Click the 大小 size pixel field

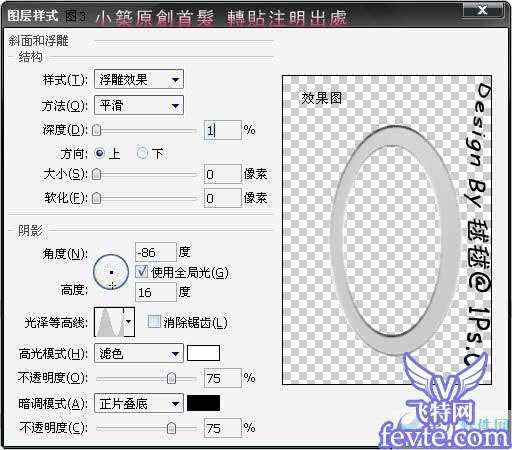pos(222,174)
